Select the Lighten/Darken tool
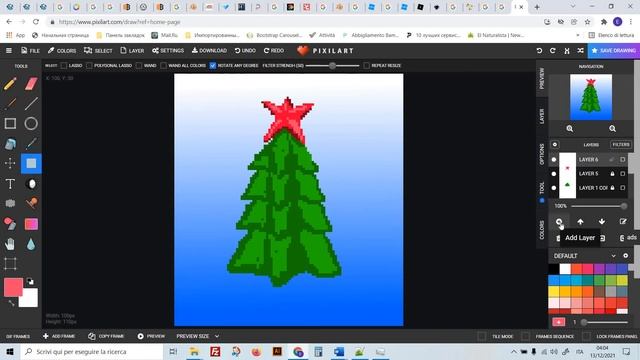This screenshot has height=360, width=640. coord(31,184)
